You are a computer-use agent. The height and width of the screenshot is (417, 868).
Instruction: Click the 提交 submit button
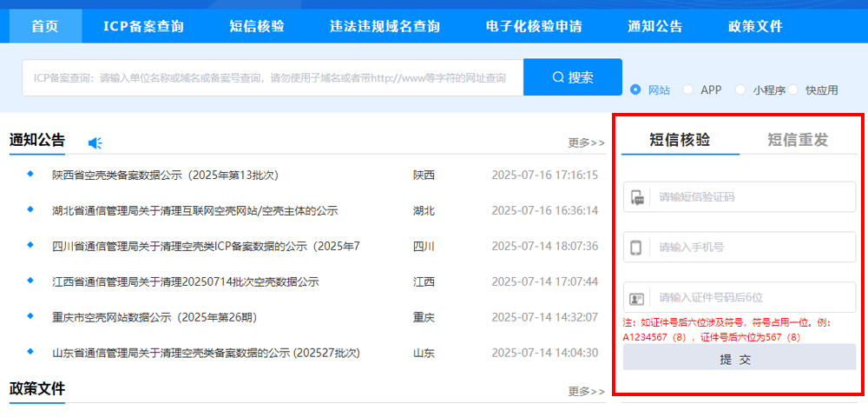coord(739,358)
